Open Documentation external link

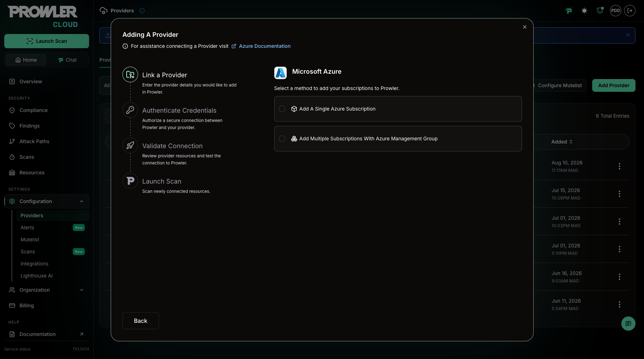tap(46, 334)
